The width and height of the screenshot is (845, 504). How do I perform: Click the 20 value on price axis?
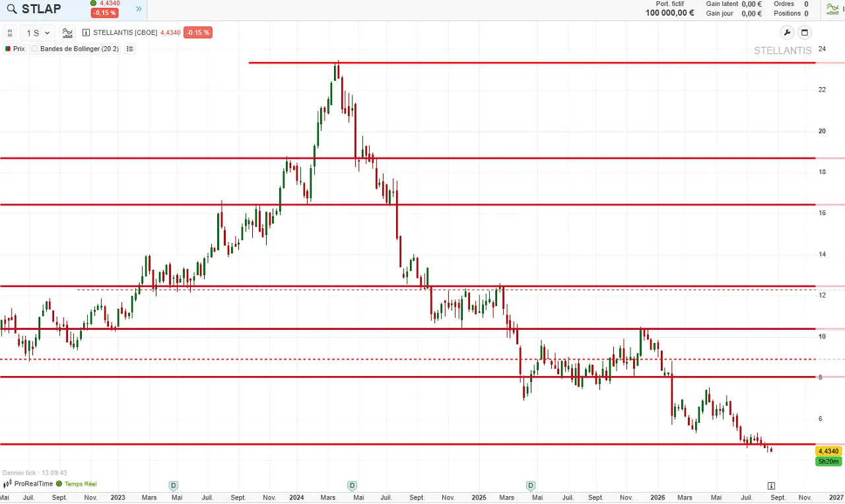822,131
